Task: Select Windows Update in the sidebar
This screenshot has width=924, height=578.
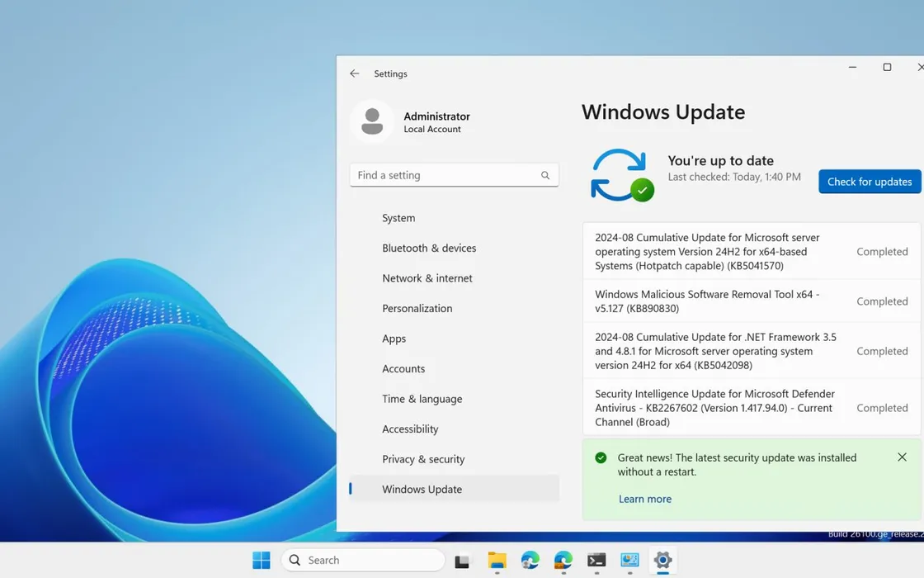Action: [455, 489]
